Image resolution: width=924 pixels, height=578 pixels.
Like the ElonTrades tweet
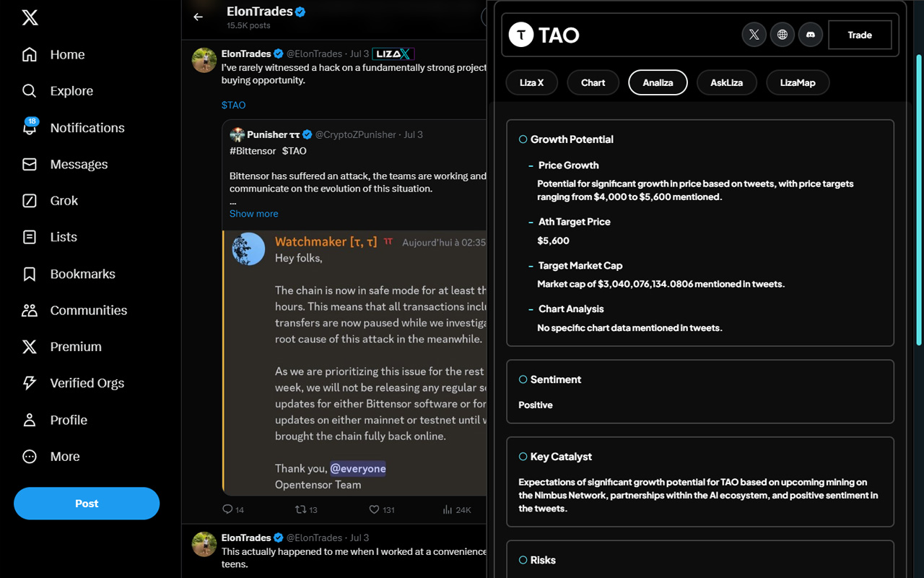374,509
